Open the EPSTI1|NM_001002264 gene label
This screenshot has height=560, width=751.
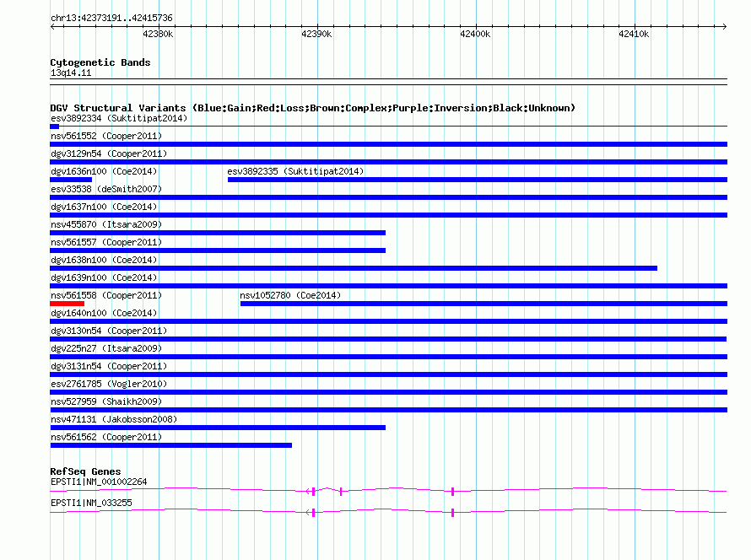point(99,482)
